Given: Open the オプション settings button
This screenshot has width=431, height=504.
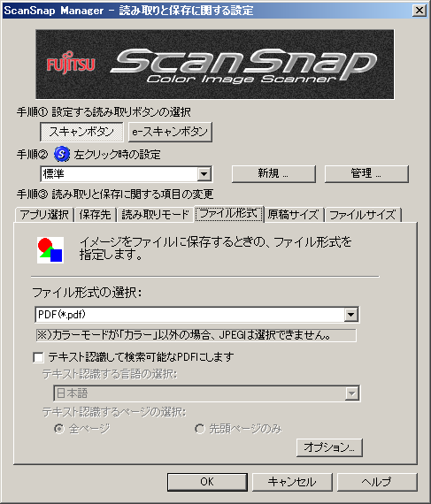Looking at the screenshot, I should pyautogui.click(x=329, y=447).
